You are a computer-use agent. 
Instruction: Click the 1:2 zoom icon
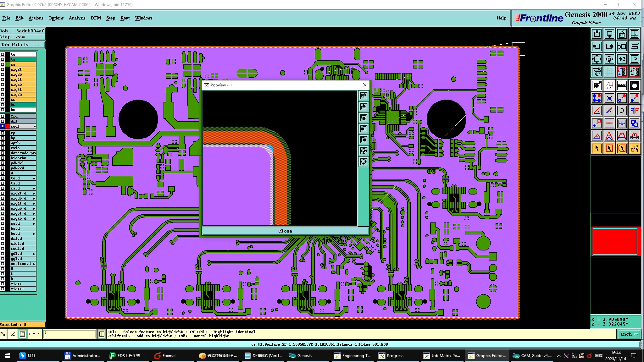[622, 59]
